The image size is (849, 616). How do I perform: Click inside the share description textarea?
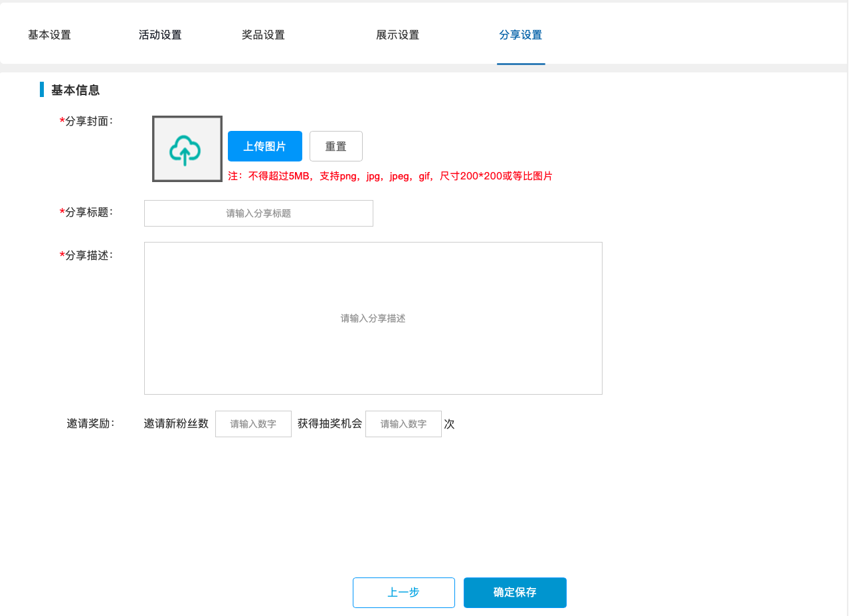click(x=373, y=318)
